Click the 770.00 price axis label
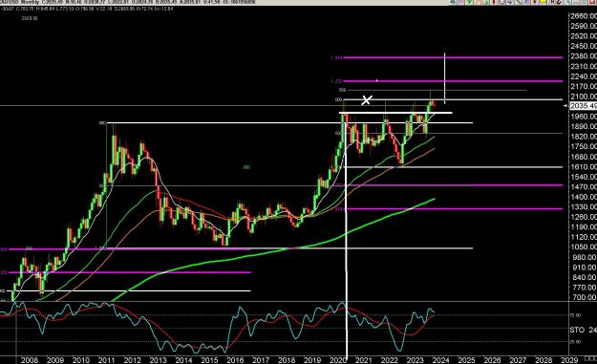Image resolution: width=597 pixels, height=364 pixels. point(584,288)
